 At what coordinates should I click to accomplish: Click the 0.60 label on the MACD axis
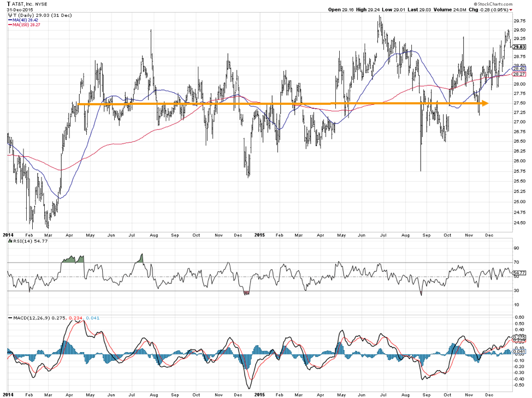(518, 317)
